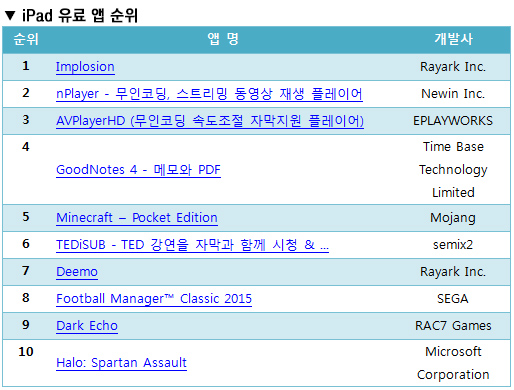
Task: Click rank number 7 cell
Action: point(26,271)
